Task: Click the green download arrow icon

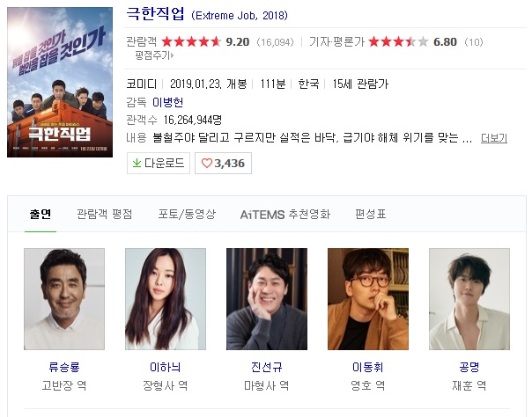Action: tap(137, 163)
